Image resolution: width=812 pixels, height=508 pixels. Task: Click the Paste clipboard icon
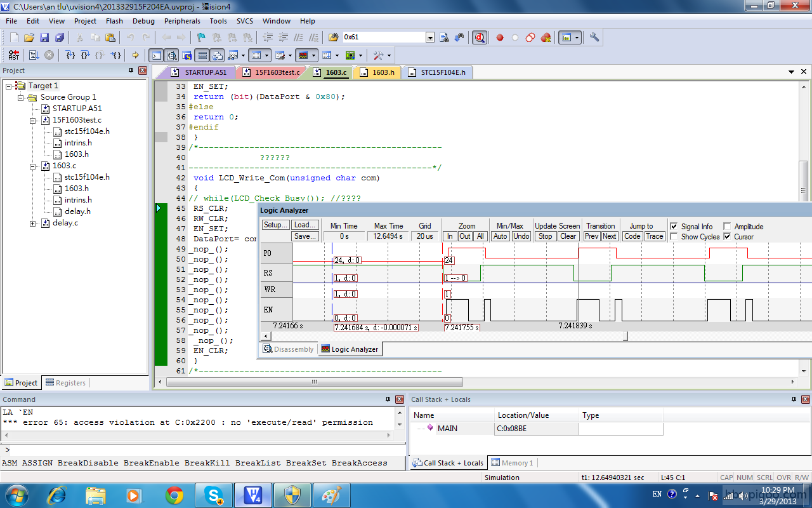point(110,37)
